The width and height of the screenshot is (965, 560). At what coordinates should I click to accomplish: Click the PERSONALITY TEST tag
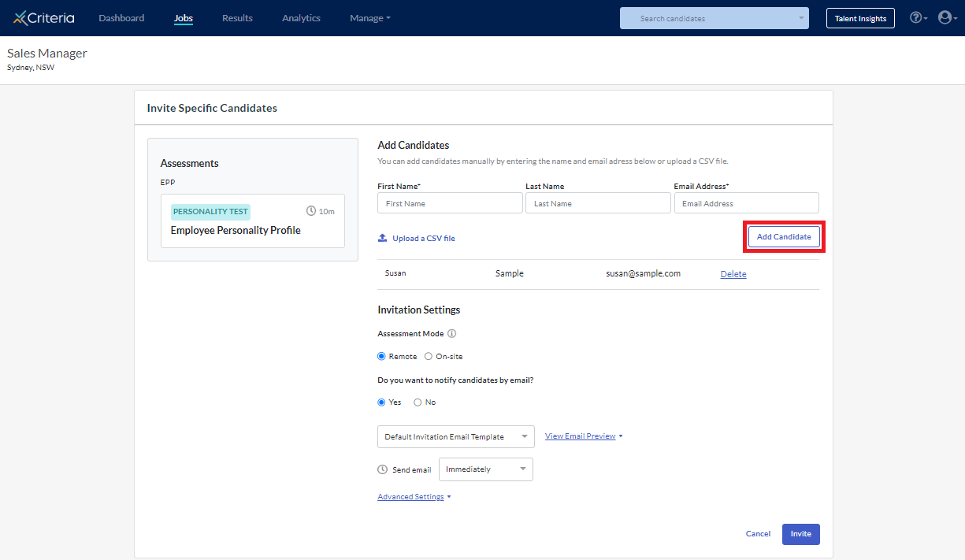(x=210, y=211)
